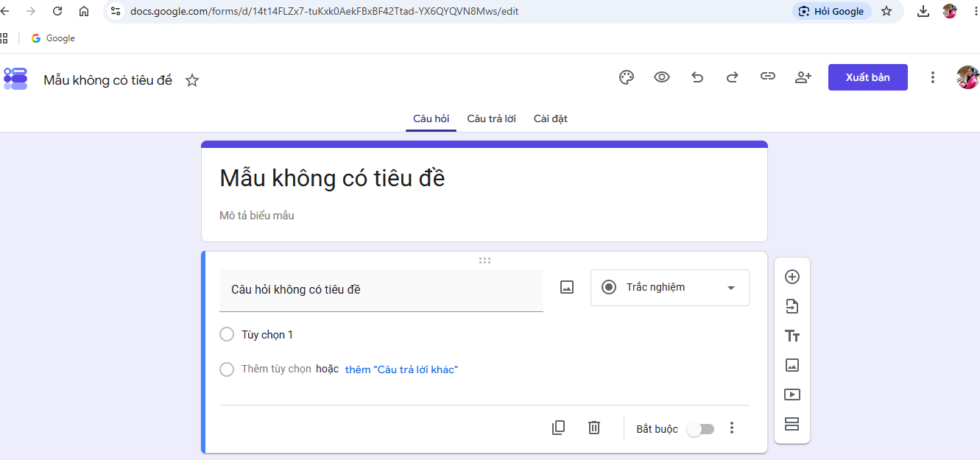Viewport: 980px width, 460px height.
Task: Add title and description from sidebar
Action: 792,336
